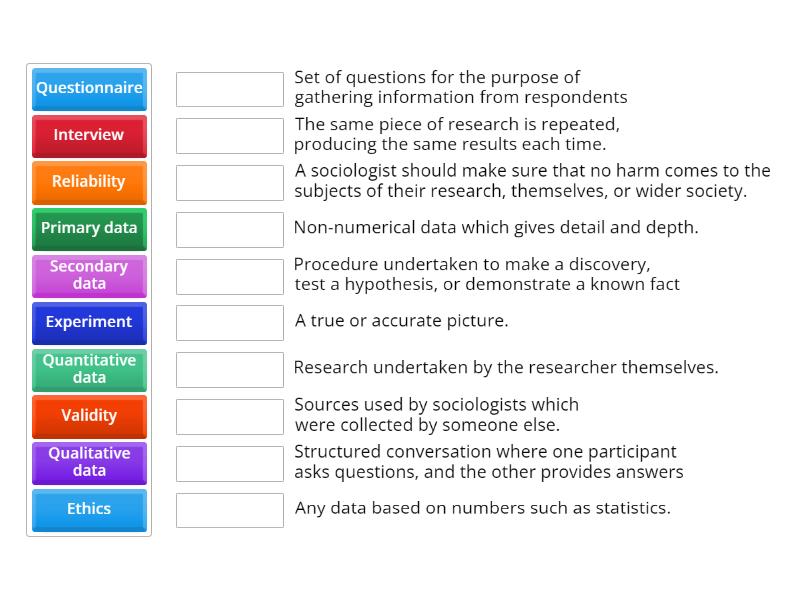Pick the Reliability term card

(x=89, y=182)
